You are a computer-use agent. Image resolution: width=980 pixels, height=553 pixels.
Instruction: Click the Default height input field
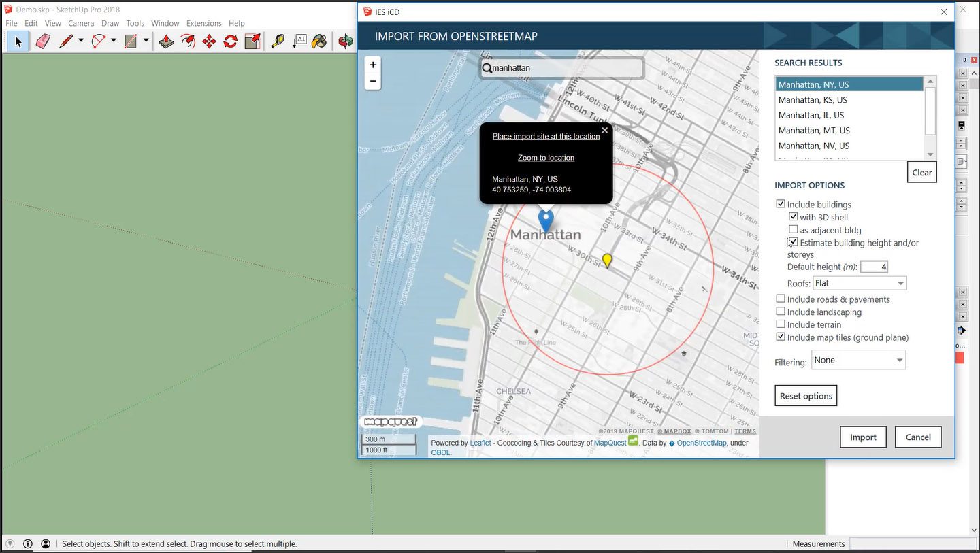click(874, 267)
